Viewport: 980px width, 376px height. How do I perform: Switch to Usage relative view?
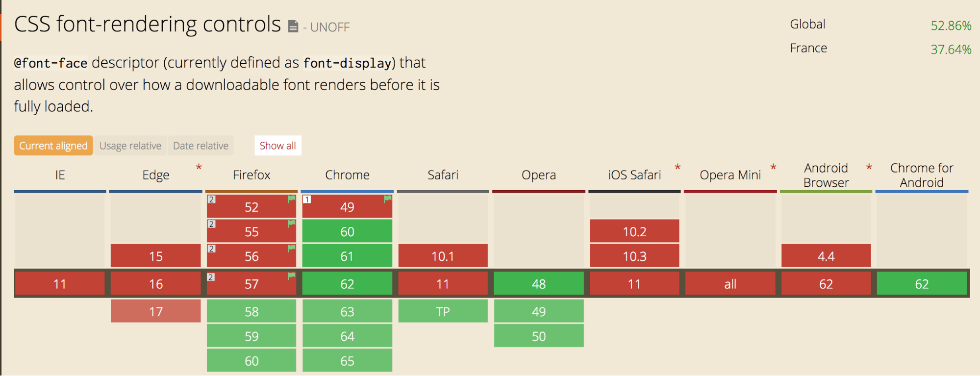coord(130,145)
